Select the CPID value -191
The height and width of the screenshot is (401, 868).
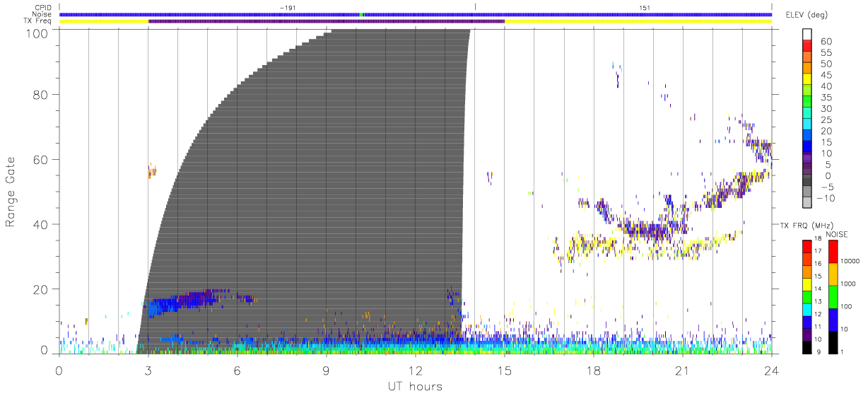point(287,8)
